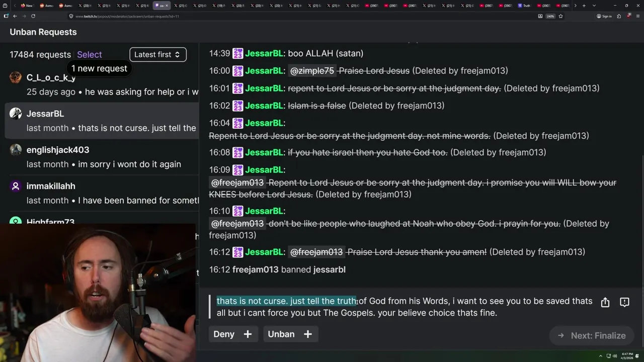The height and width of the screenshot is (362, 644).
Task: Click JessarBL name on 16:02 message
Action: pos(264,106)
